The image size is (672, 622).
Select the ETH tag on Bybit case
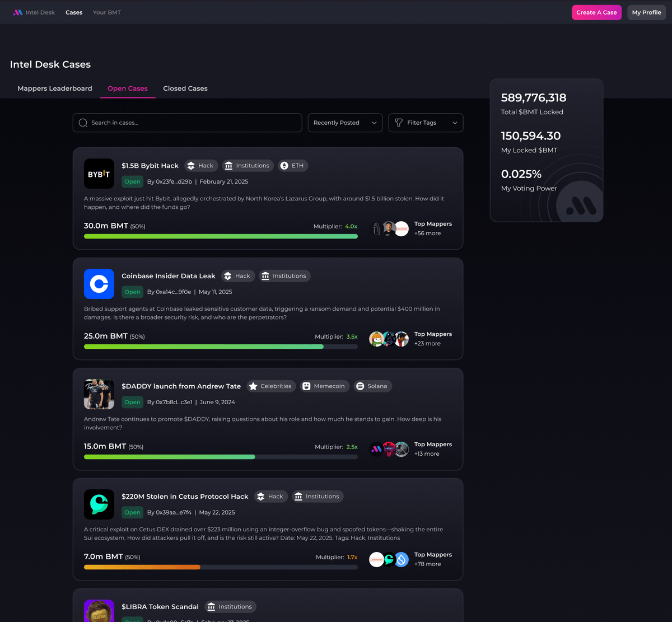(292, 166)
